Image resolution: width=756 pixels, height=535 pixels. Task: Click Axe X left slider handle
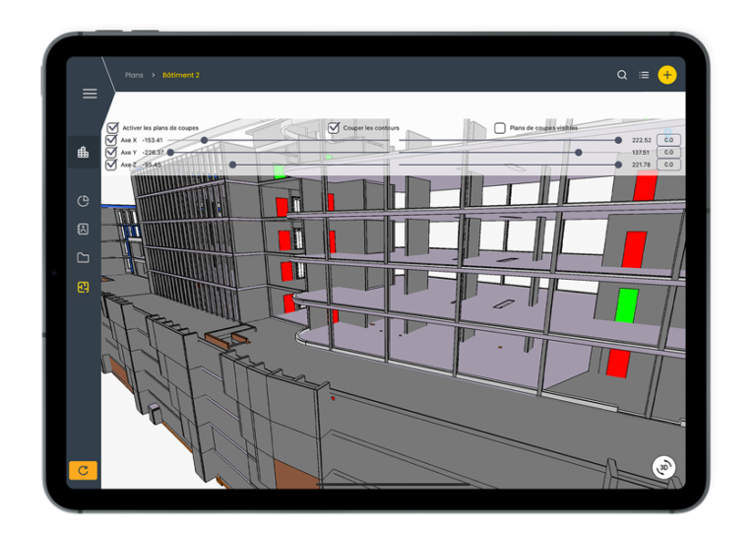205,140
